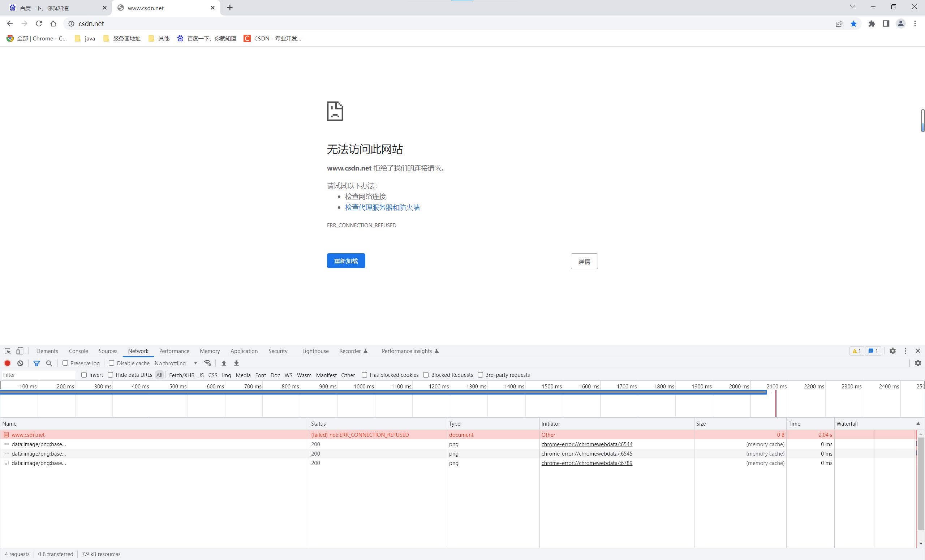
Task: Expand the Chrome tab search chevron
Action: [852, 7]
